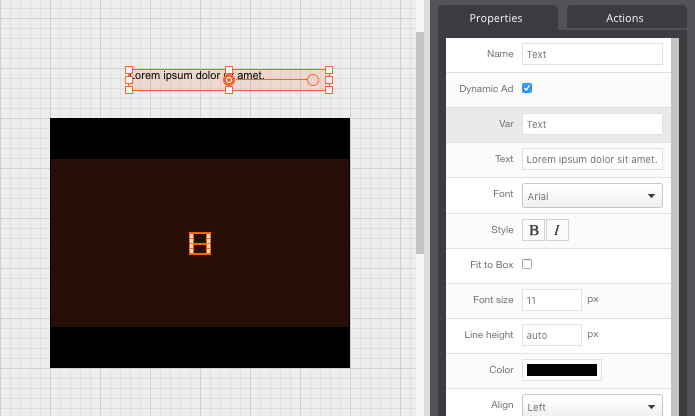Click the Var input field
Viewport: 695px width, 416px height.
[x=592, y=124]
